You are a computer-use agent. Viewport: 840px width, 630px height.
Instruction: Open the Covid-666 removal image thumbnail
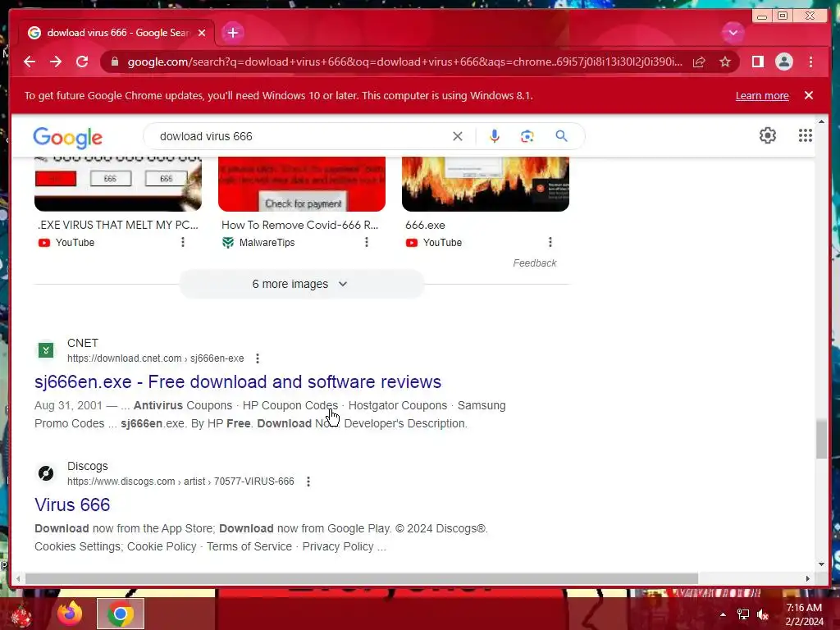[x=302, y=183]
